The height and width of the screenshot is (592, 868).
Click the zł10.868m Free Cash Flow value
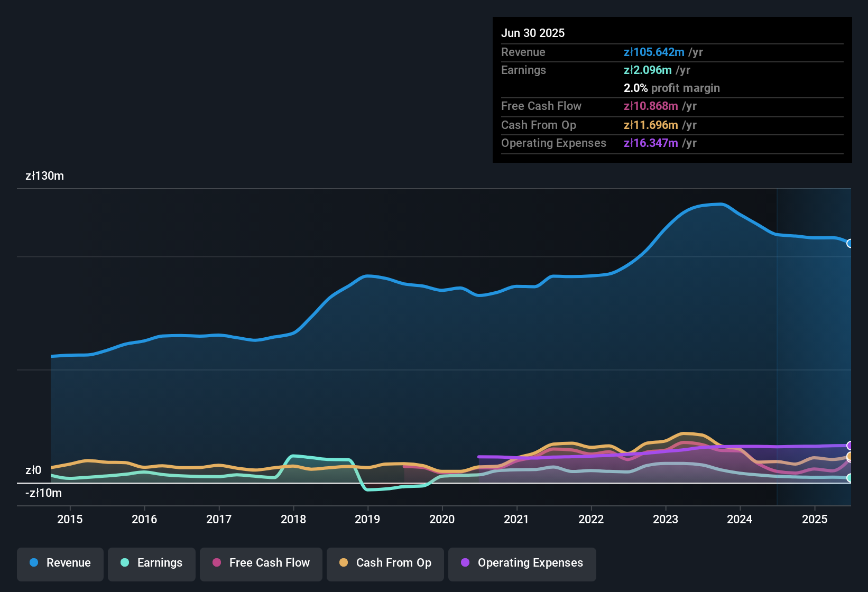651,106
